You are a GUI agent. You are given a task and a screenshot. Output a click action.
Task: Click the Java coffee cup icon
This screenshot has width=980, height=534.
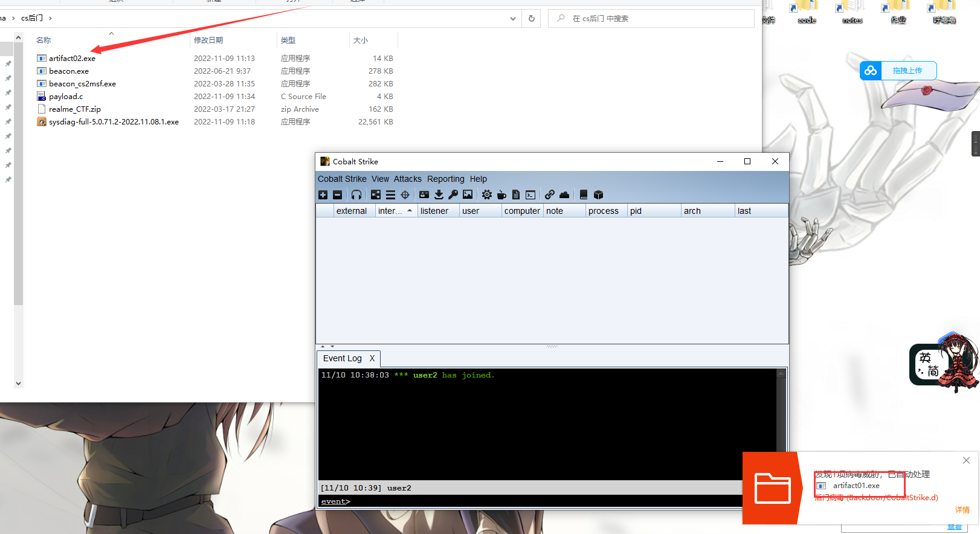click(x=501, y=195)
